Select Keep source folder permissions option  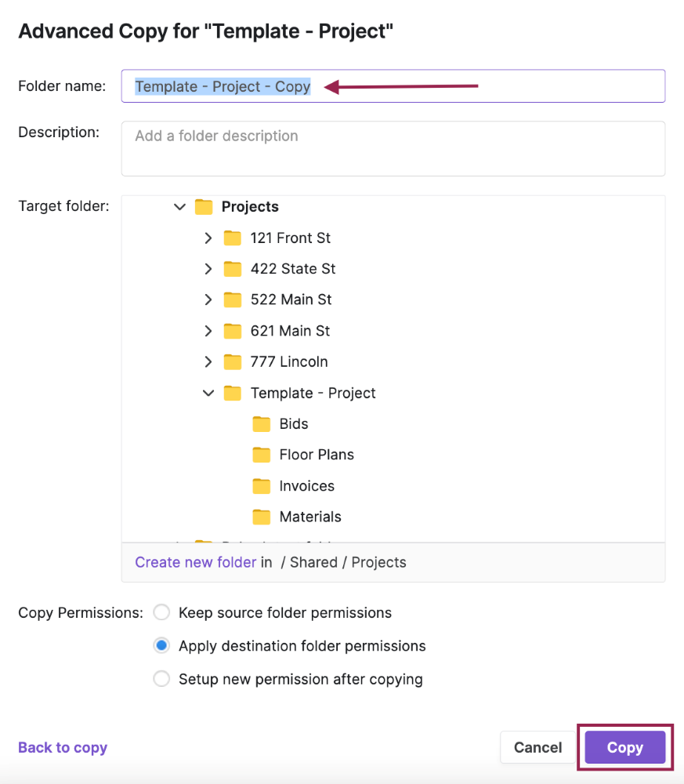[x=161, y=612]
